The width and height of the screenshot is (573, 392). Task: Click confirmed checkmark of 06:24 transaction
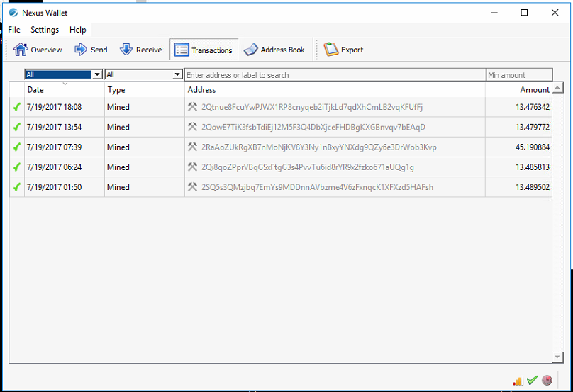[17, 167]
